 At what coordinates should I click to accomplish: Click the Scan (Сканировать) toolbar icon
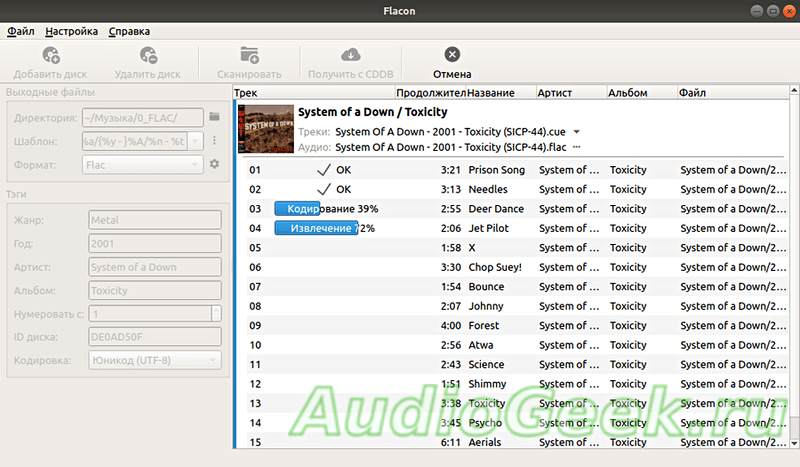[249, 55]
